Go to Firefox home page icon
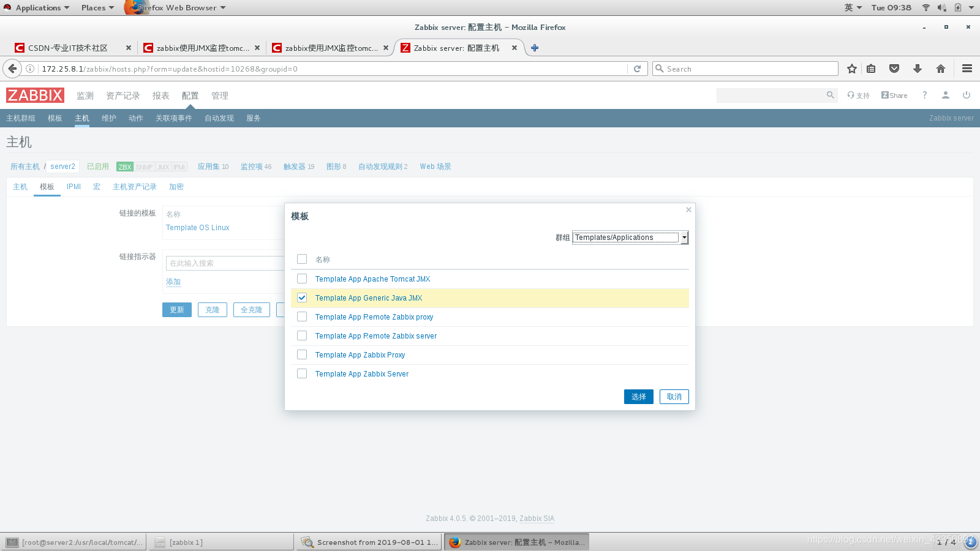 point(941,69)
